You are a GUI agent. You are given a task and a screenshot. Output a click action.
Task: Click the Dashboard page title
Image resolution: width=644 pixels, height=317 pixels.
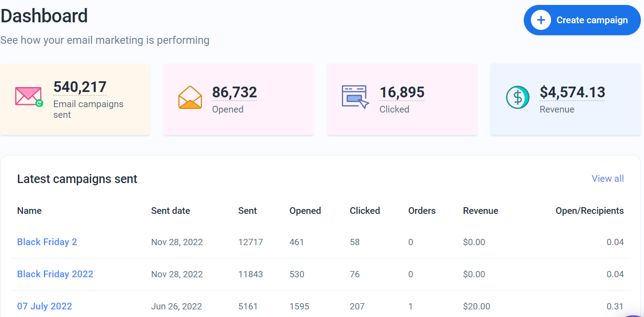(x=44, y=16)
